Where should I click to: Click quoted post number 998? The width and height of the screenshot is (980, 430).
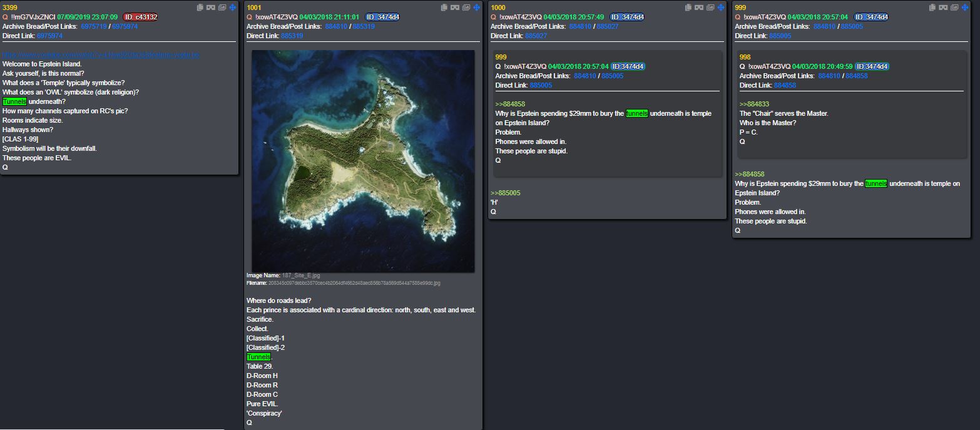point(745,57)
